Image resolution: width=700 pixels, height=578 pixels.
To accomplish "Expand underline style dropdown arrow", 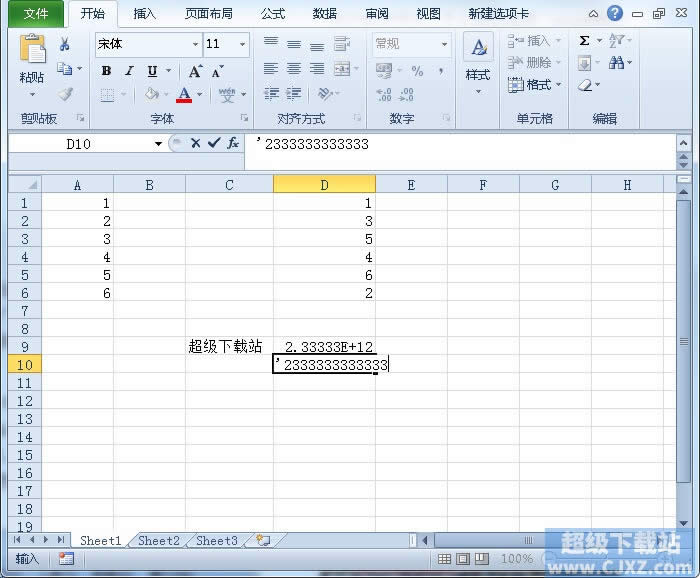I will click(168, 71).
